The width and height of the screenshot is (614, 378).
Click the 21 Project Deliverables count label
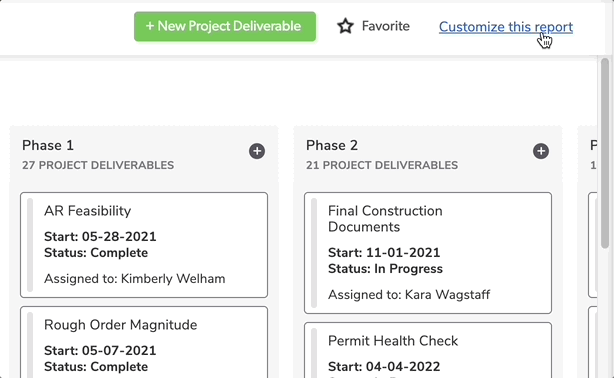tap(382, 165)
